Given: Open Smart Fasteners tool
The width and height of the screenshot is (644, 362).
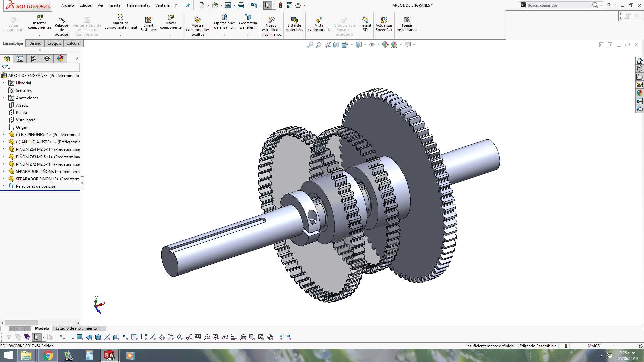Looking at the screenshot, I should (x=148, y=24).
